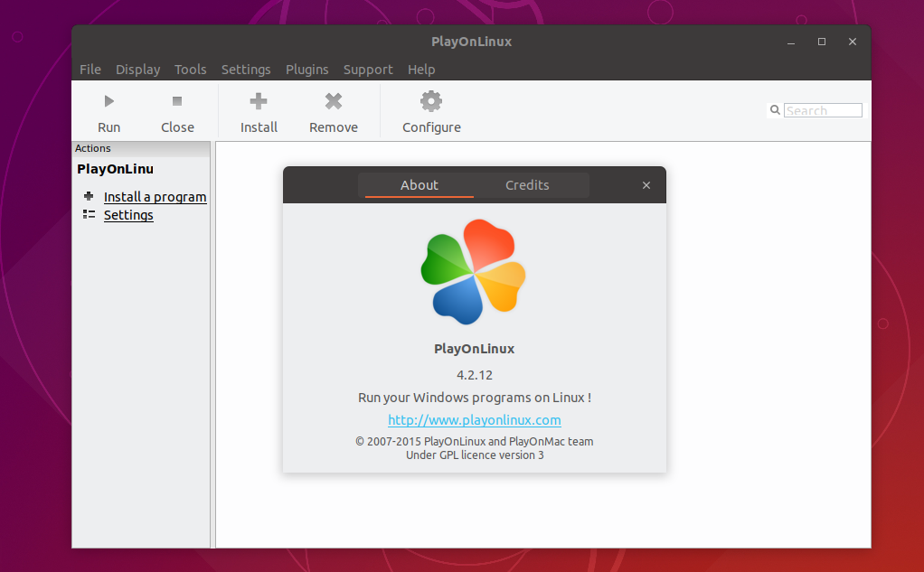Open the Tools menu
This screenshot has height=572, width=924.
click(191, 70)
